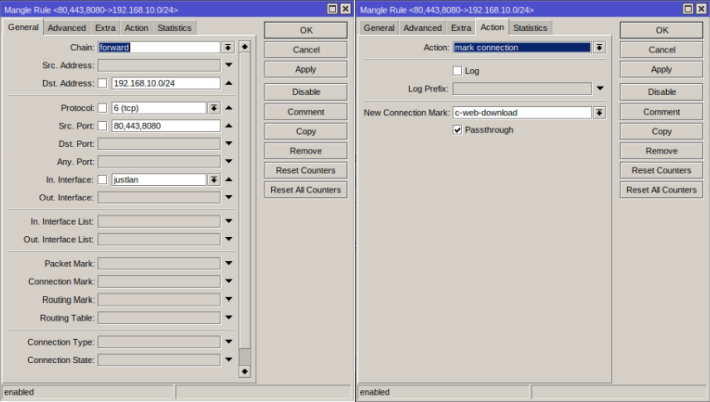The height and width of the screenshot is (402, 710).
Task: Click Remove in left window
Action: pyautogui.click(x=306, y=151)
